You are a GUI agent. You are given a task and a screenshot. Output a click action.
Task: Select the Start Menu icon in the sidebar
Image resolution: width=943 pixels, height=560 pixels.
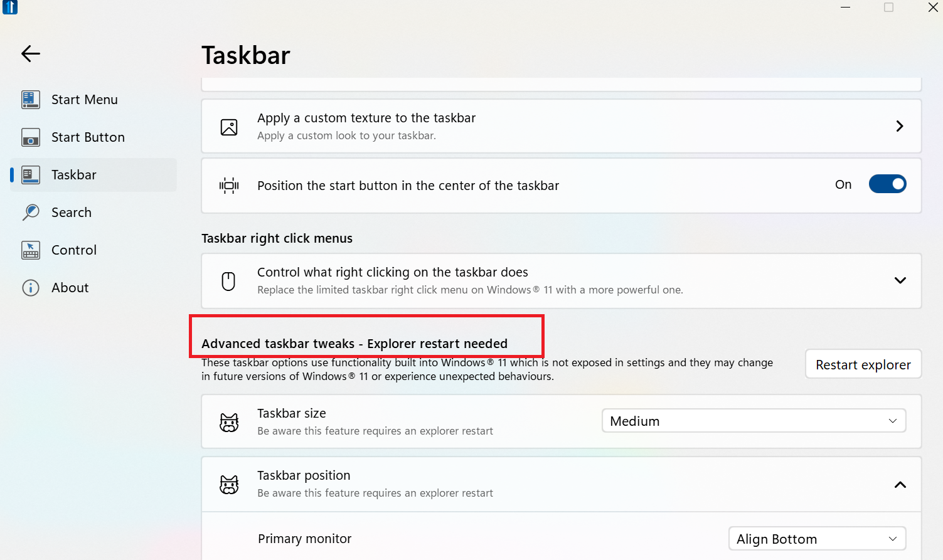click(x=30, y=99)
